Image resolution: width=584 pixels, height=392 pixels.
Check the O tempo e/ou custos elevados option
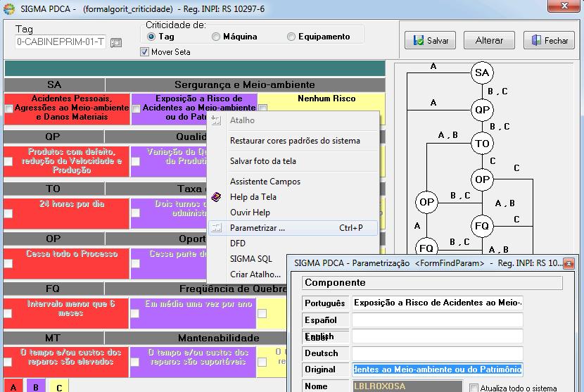click(8, 362)
